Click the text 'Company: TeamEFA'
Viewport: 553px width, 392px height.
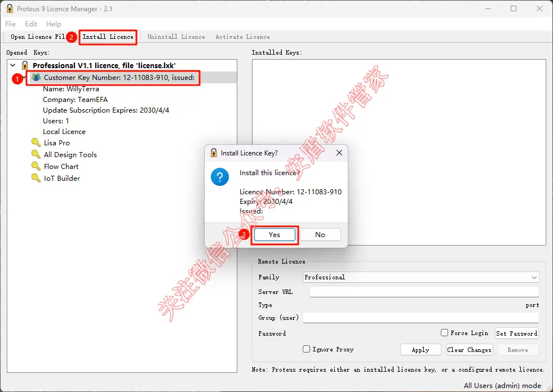(x=75, y=100)
